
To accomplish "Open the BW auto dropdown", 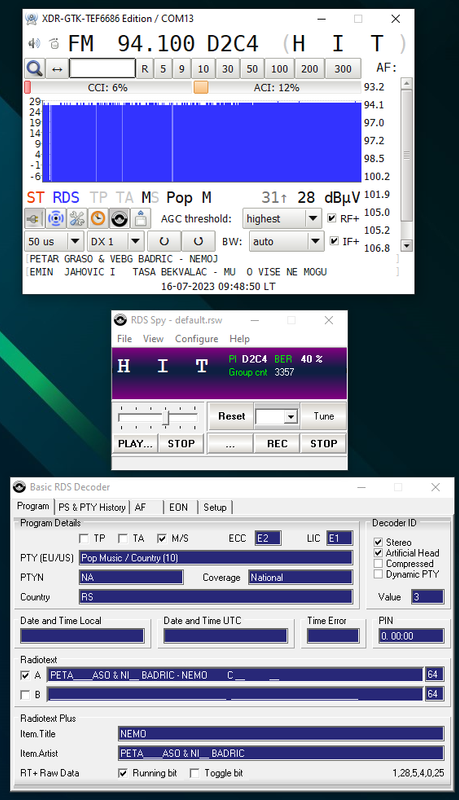I will [287, 241].
